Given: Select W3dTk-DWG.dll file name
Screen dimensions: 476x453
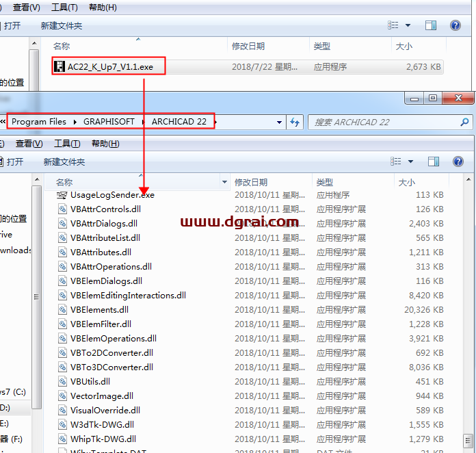Looking at the screenshot, I should pyautogui.click(x=102, y=424).
